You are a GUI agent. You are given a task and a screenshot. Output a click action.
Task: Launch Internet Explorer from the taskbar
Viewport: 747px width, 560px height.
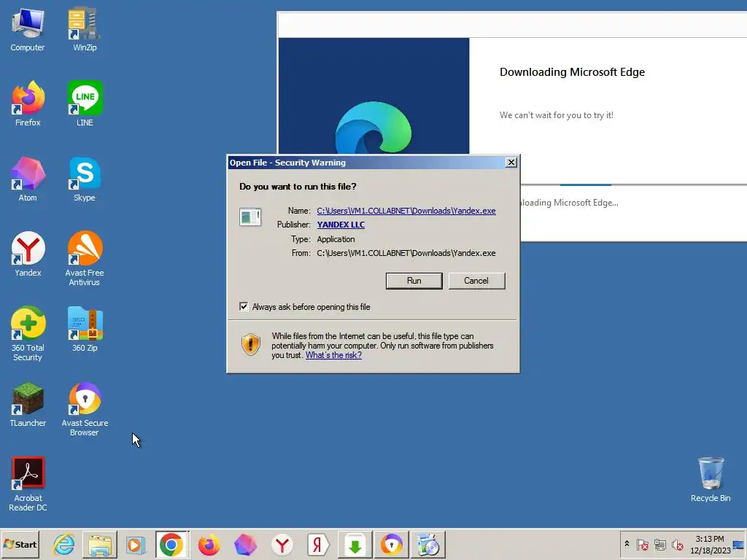(64, 544)
